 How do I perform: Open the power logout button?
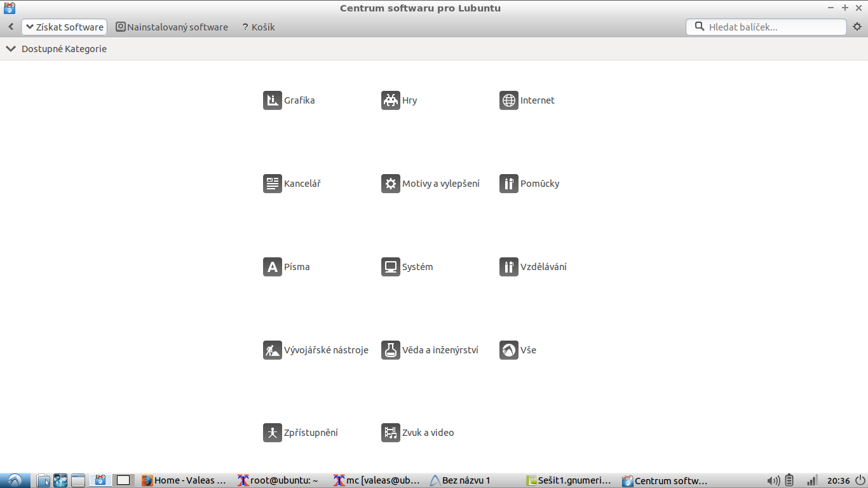point(860,480)
